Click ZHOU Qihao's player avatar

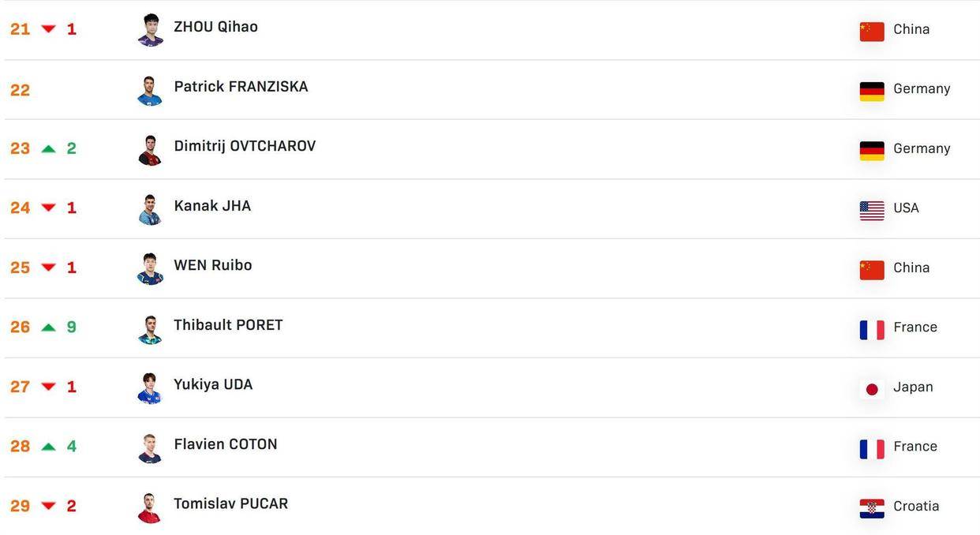(150, 30)
